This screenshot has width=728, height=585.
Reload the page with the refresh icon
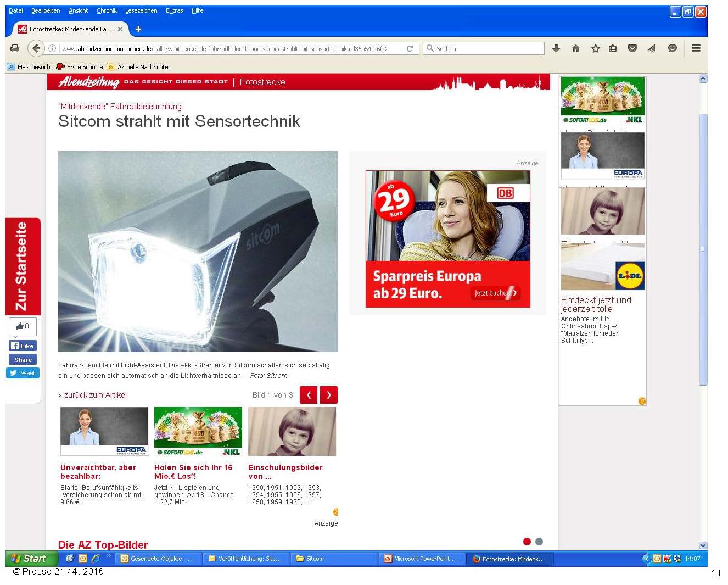[x=410, y=48]
